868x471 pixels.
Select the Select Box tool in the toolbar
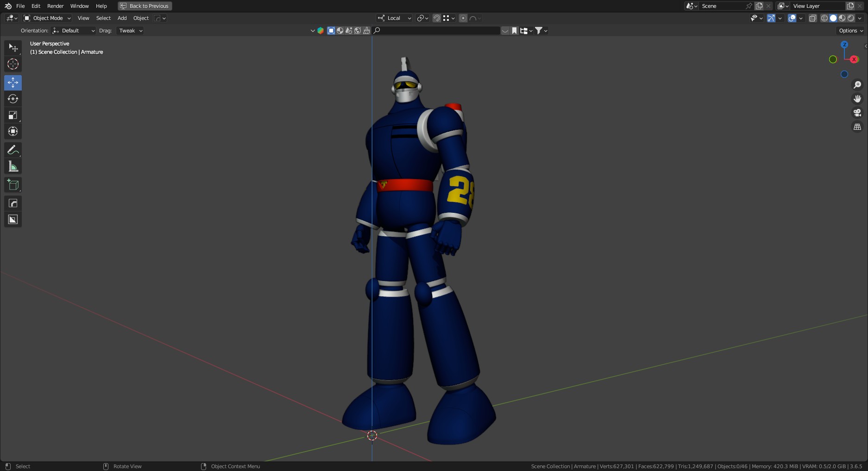pyautogui.click(x=13, y=48)
